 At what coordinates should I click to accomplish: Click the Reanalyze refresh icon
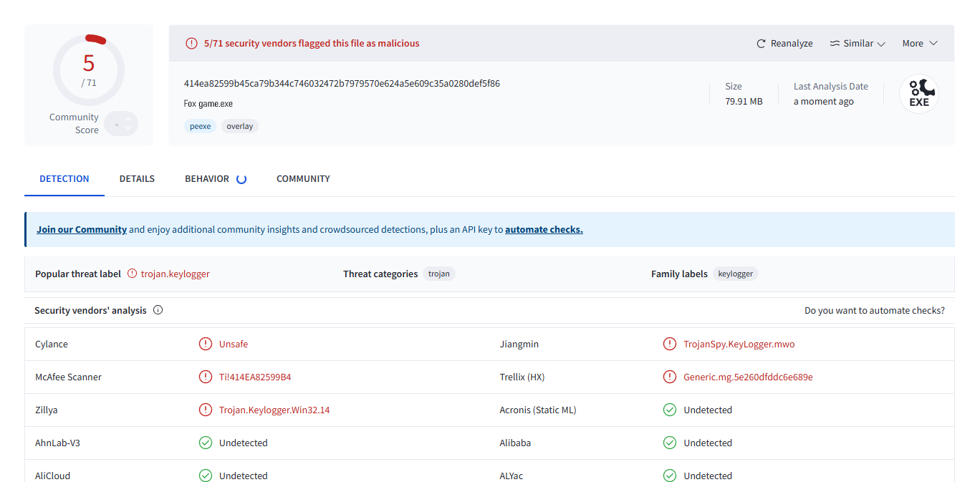[762, 44]
